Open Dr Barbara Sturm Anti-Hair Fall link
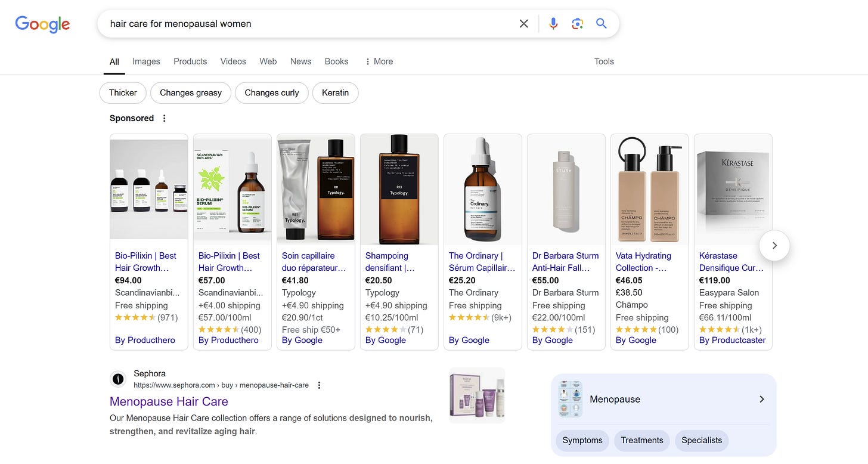 tap(565, 262)
